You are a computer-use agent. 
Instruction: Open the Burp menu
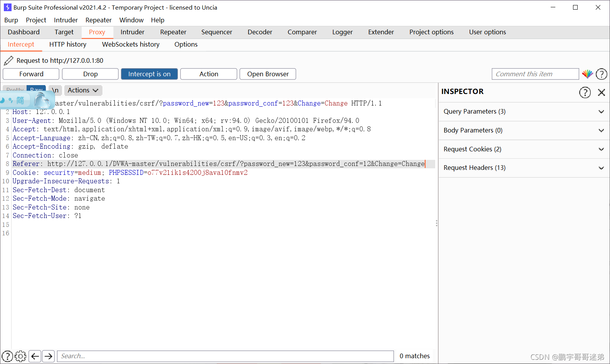tap(11, 20)
